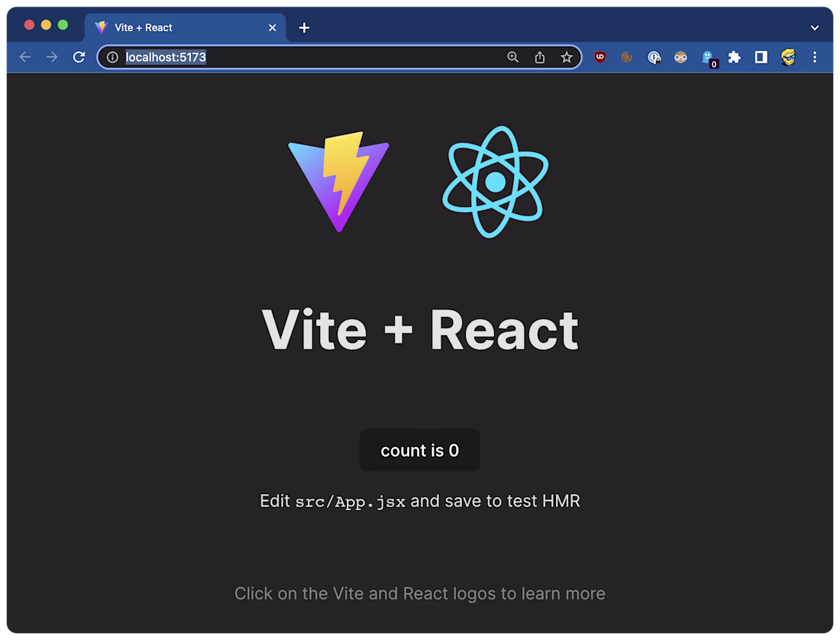Click the count is 0 button

coord(420,451)
